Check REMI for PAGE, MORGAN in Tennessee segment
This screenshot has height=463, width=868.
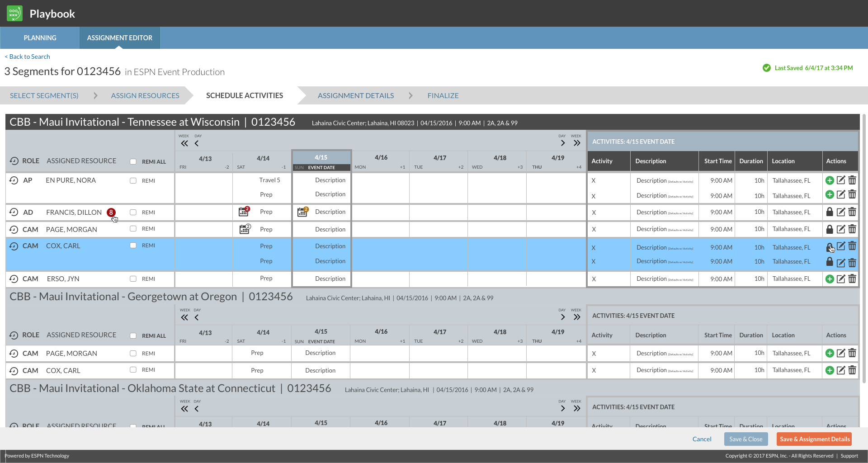tap(133, 229)
